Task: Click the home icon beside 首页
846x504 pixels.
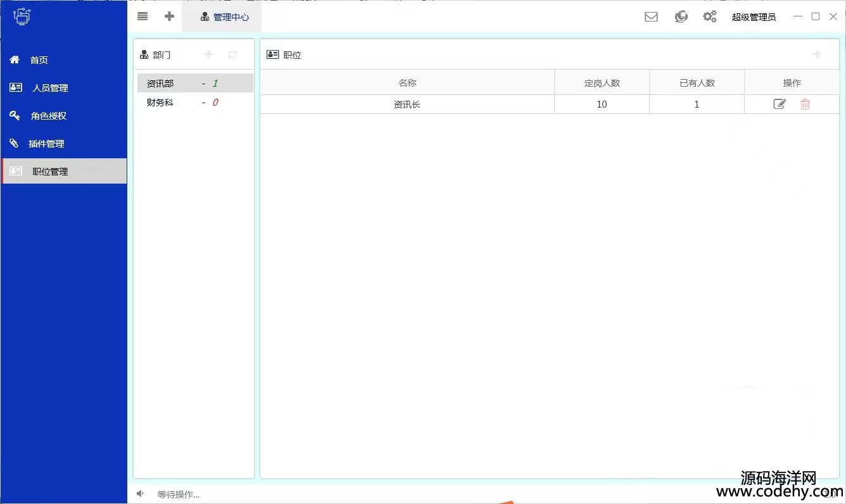Action: click(15, 60)
